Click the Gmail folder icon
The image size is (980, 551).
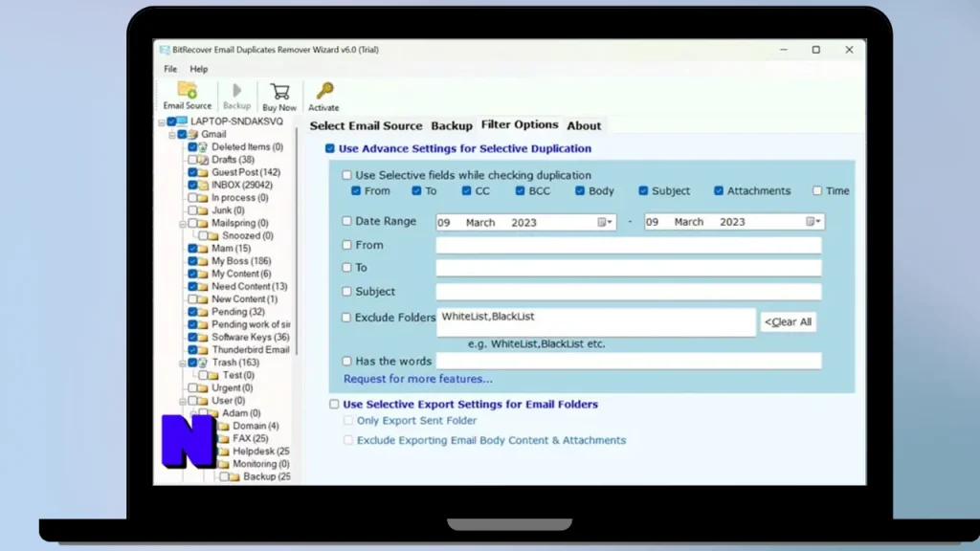pos(193,134)
